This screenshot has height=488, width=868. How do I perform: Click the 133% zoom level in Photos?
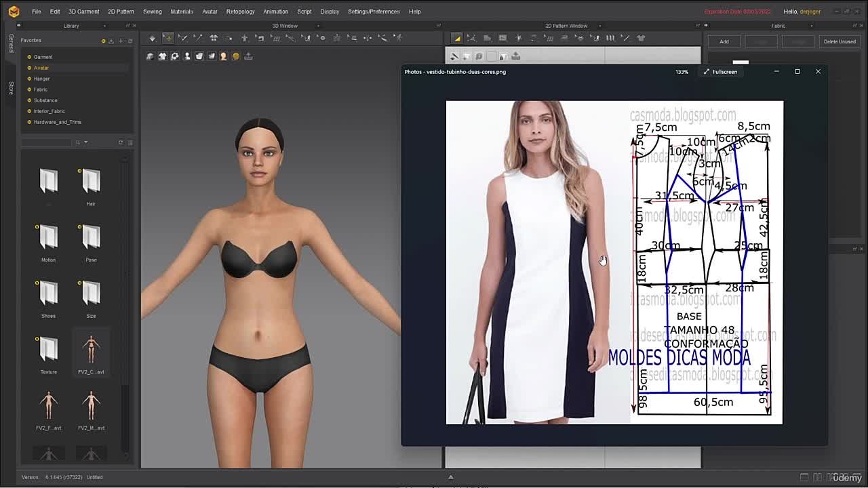coord(682,72)
